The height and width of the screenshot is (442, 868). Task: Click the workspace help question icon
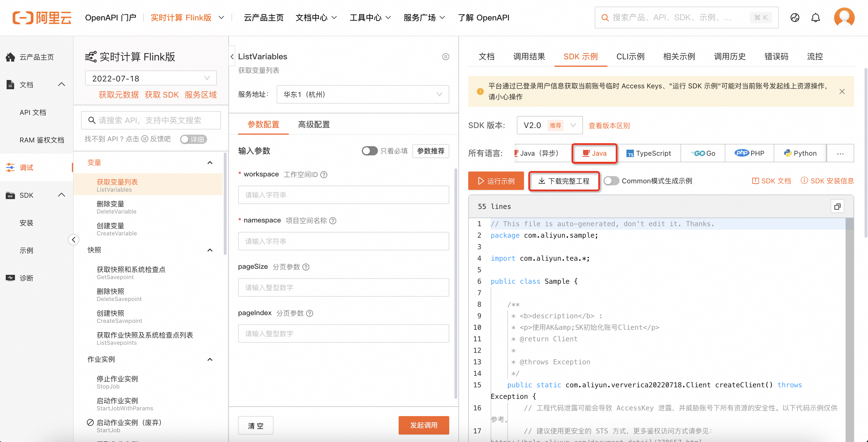pyautogui.click(x=324, y=175)
